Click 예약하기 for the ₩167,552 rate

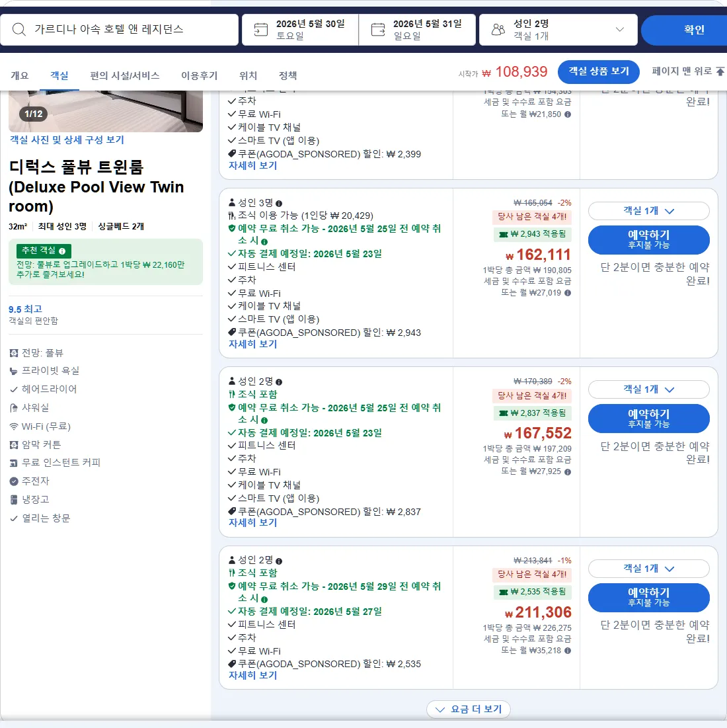(648, 419)
